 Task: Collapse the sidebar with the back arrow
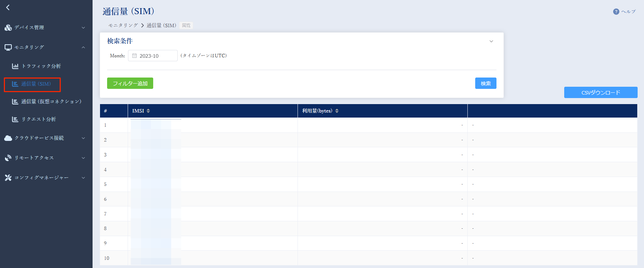point(8,7)
